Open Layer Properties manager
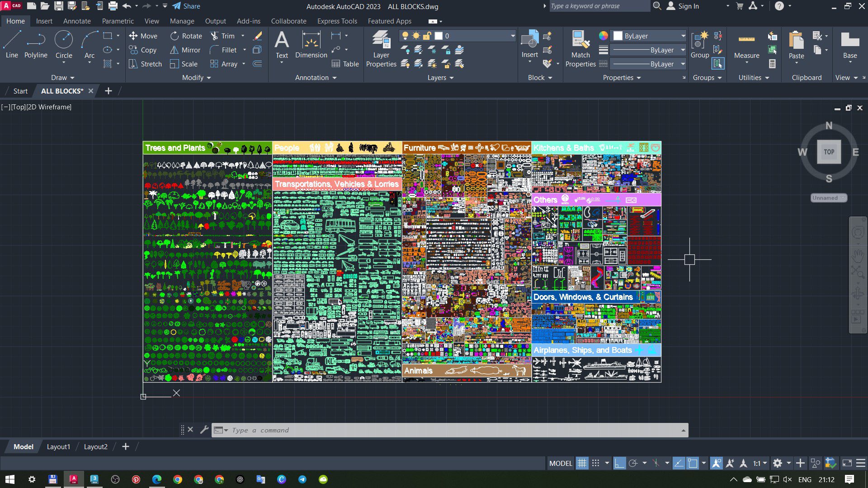Viewport: 868px width, 488px height. click(x=381, y=49)
